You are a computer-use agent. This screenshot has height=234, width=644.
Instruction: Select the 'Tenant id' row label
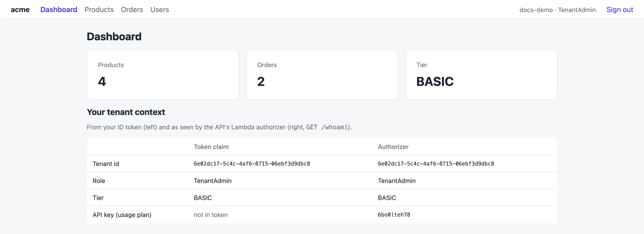106,164
